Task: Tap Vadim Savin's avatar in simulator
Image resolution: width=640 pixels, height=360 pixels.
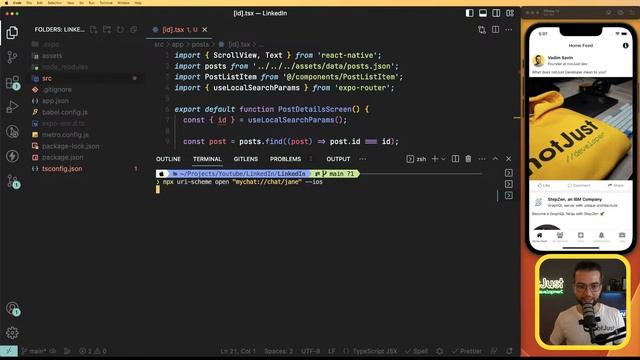Action: 538,61
